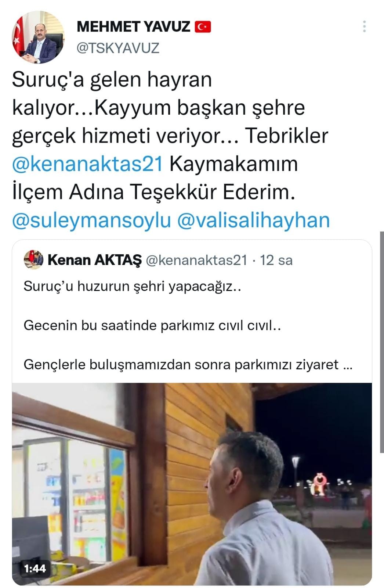Open the @suleymansoylu mention
This screenshot has width=384, height=588.
[x=92, y=220]
